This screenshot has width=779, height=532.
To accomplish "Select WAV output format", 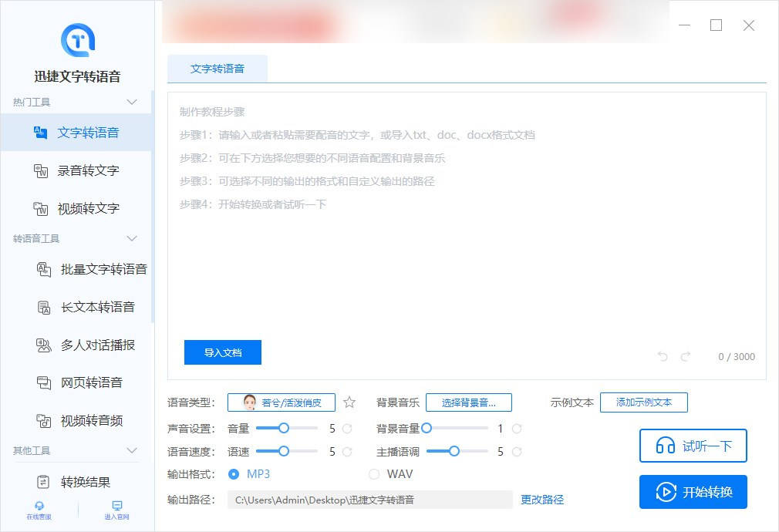I will 390,474.
